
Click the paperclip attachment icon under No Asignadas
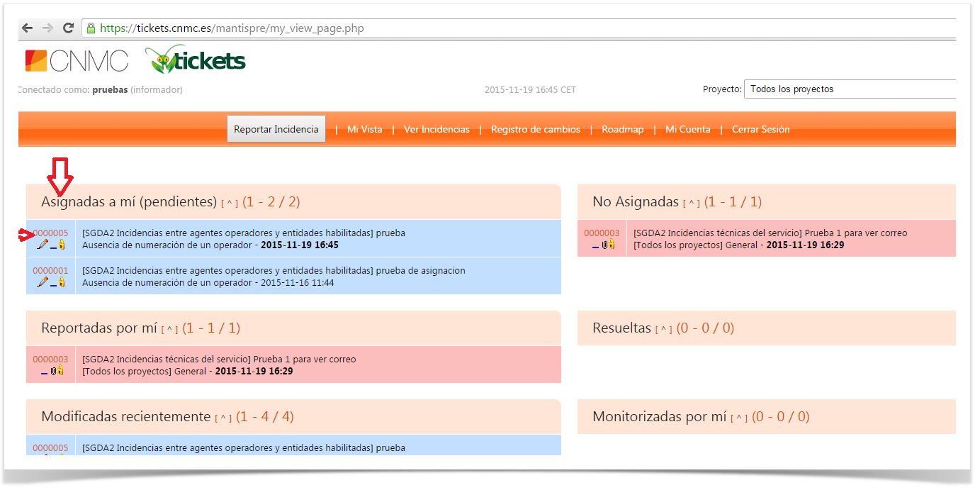coord(604,245)
